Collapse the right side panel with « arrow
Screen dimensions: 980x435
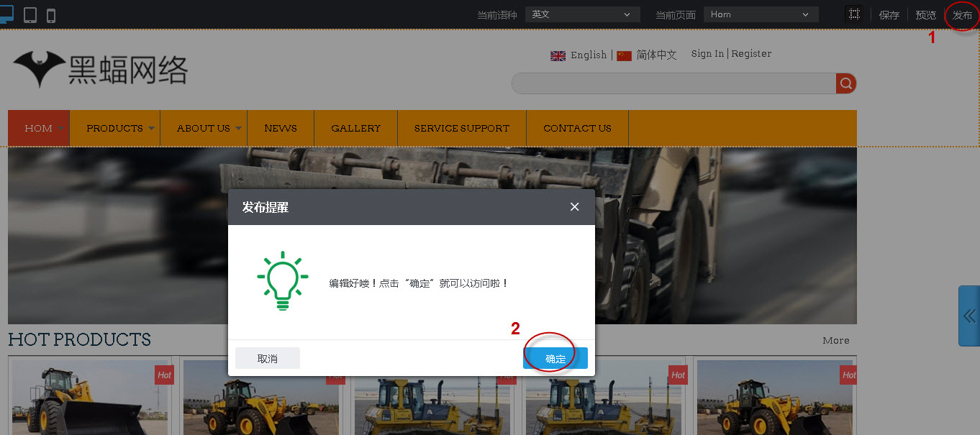pos(968,316)
